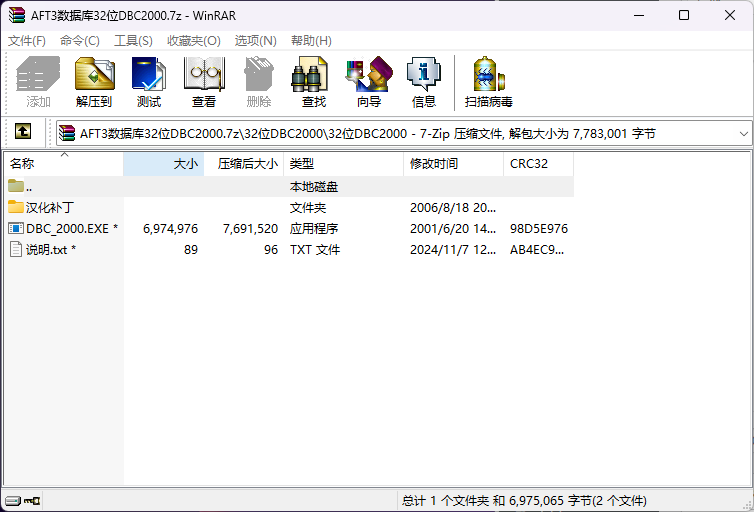Open the Tools (工具) menu

[x=133, y=41]
